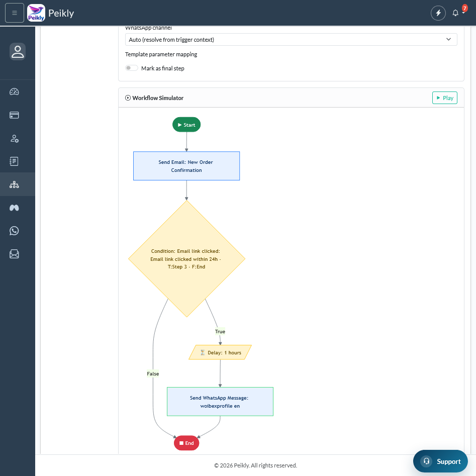This screenshot has height=476, width=476.
Task: Open the contacts list sidebar icon
Action: pyautogui.click(x=14, y=161)
